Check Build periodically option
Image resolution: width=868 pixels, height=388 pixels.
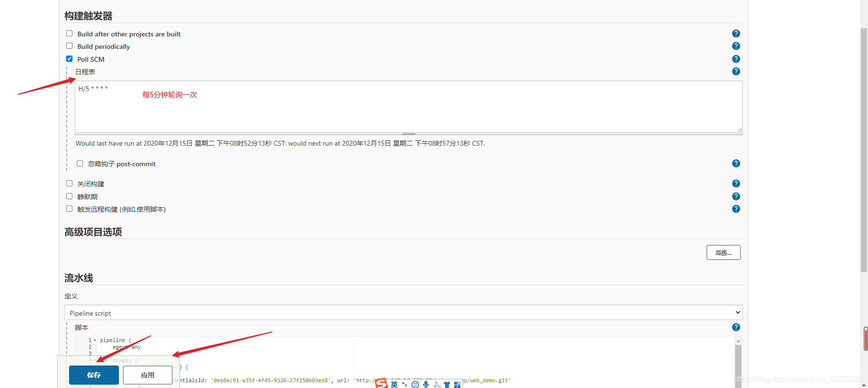(x=70, y=46)
